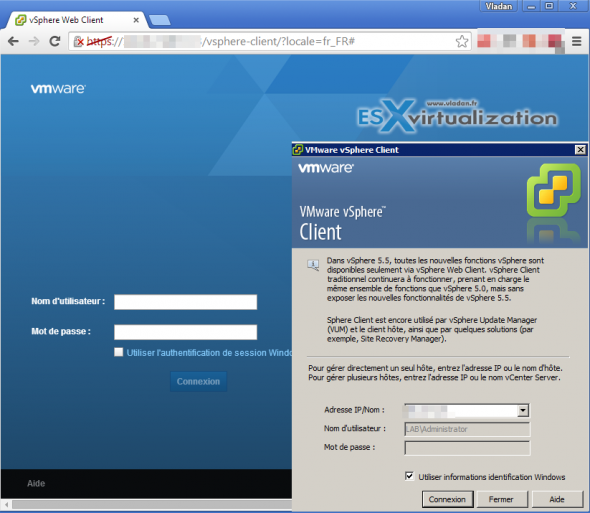Enable Windows session authentication checkbox in web client
The image size is (590, 513).
[x=119, y=352]
